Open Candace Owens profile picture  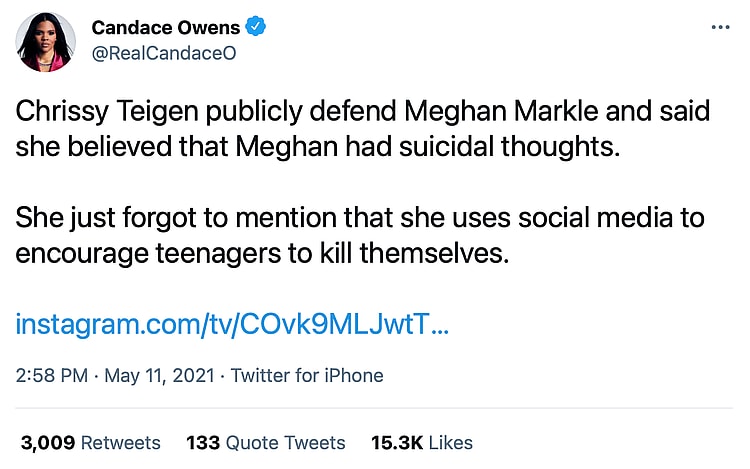coord(46,42)
